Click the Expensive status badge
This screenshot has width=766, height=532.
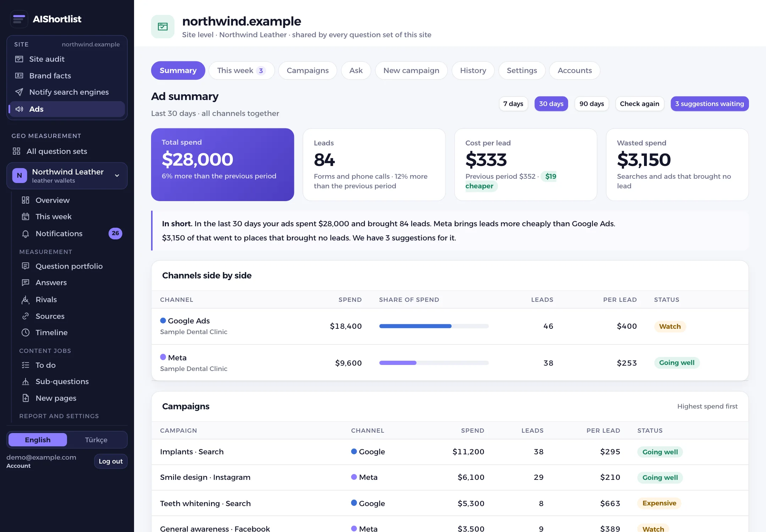pyautogui.click(x=659, y=503)
